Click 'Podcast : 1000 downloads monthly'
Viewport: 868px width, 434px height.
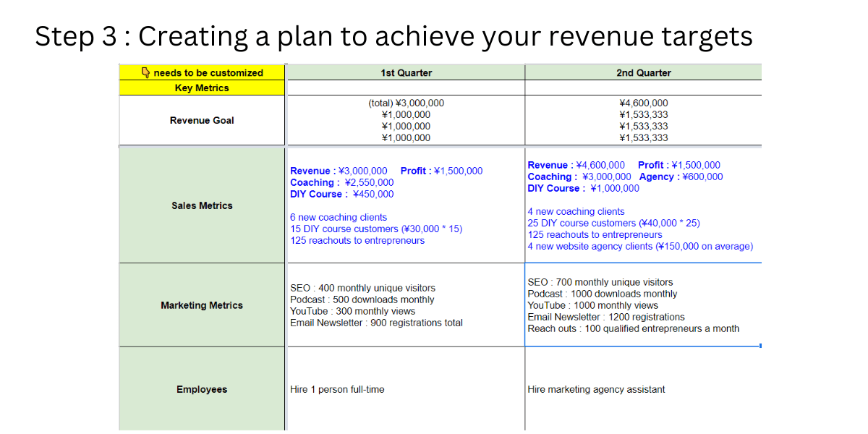pos(603,294)
